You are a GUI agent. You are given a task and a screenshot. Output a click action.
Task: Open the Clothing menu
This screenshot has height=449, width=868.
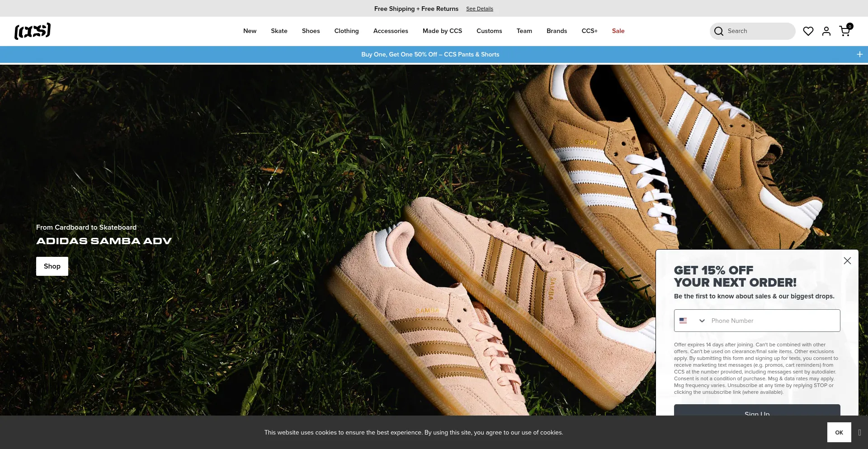coord(346,31)
